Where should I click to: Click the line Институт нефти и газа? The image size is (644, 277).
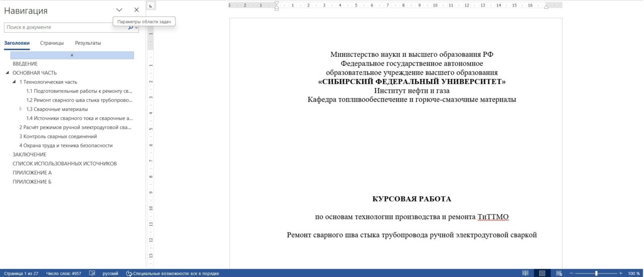tap(412, 91)
